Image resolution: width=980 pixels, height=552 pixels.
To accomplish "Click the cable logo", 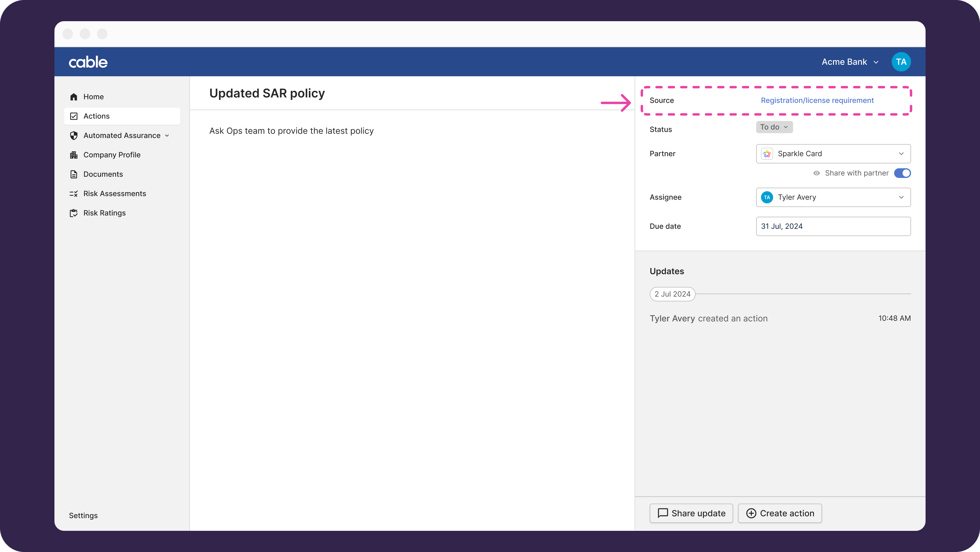I will point(88,62).
